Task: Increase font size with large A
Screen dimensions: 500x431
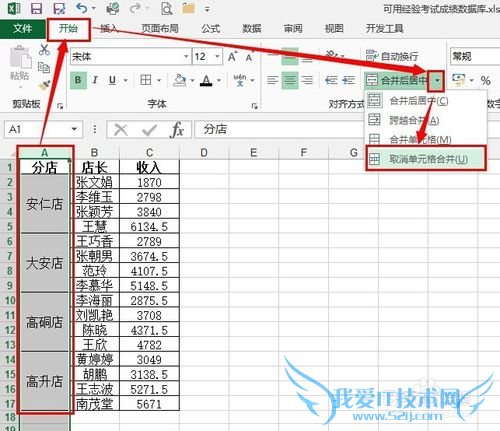Action: click(232, 57)
